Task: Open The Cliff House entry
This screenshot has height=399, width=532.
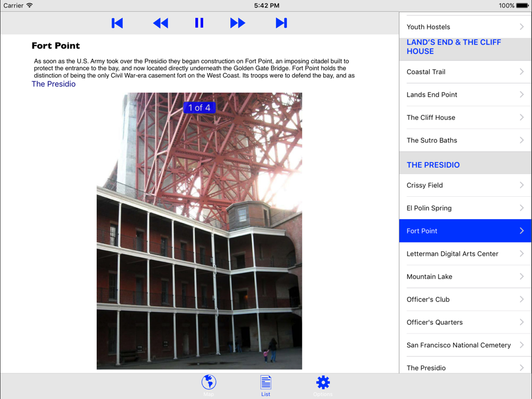Action: pyautogui.click(x=465, y=118)
